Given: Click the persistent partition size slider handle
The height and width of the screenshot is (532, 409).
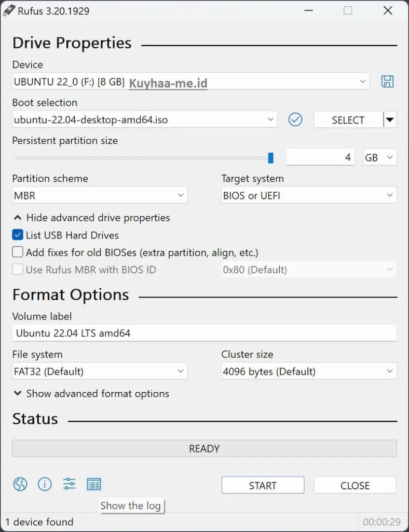Looking at the screenshot, I should click(270, 158).
